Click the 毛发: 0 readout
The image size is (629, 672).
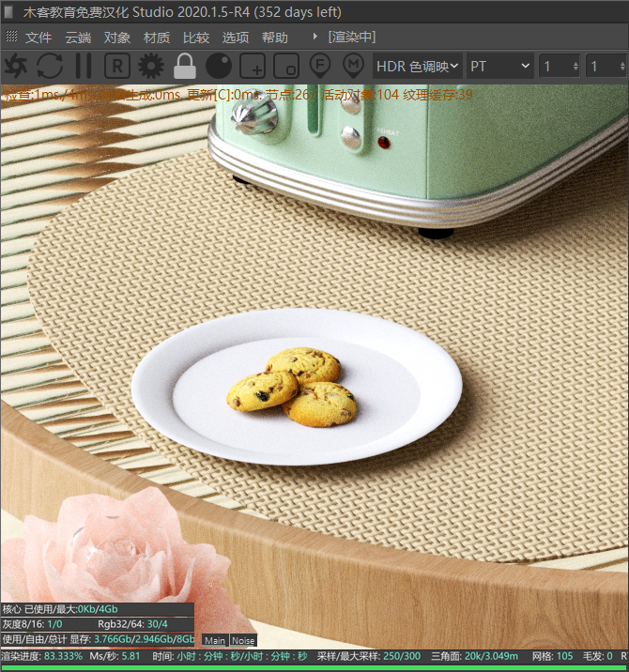(598, 656)
